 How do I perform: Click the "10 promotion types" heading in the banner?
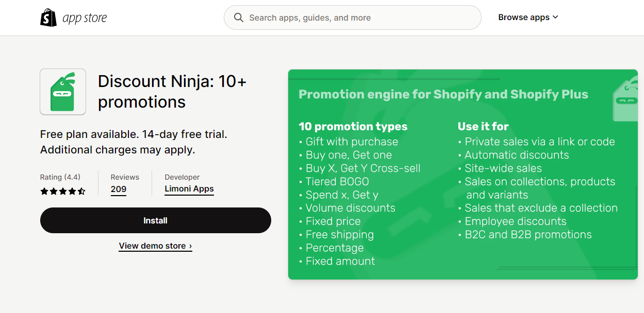(353, 127)
